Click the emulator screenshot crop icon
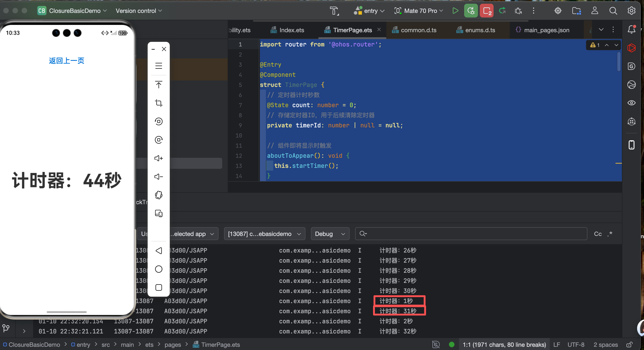 coord(158,103)
